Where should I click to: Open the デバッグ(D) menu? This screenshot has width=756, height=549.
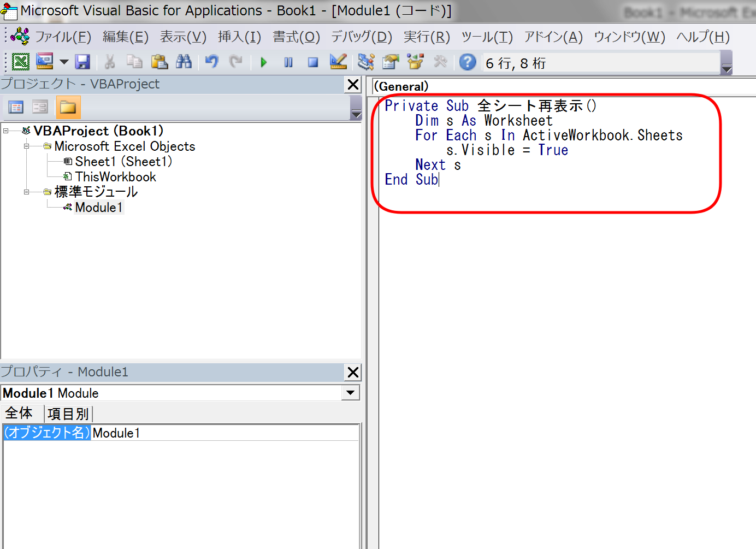(362, 37)
